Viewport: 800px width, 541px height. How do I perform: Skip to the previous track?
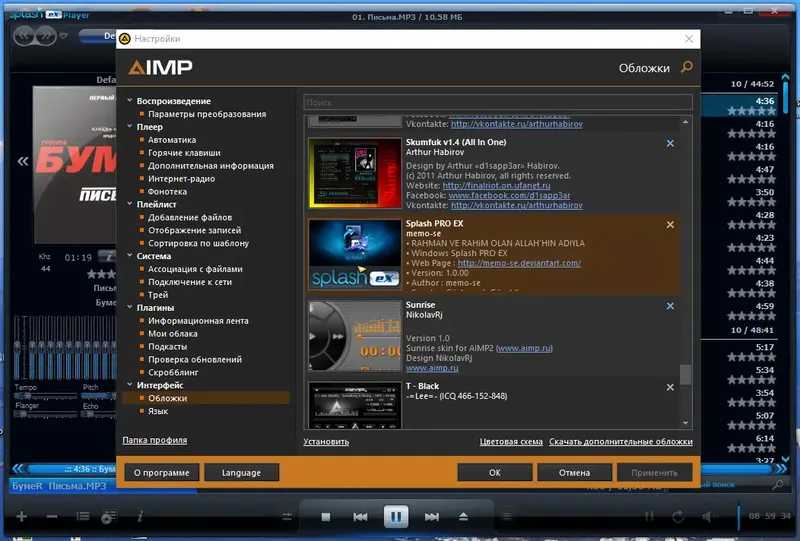360,517
